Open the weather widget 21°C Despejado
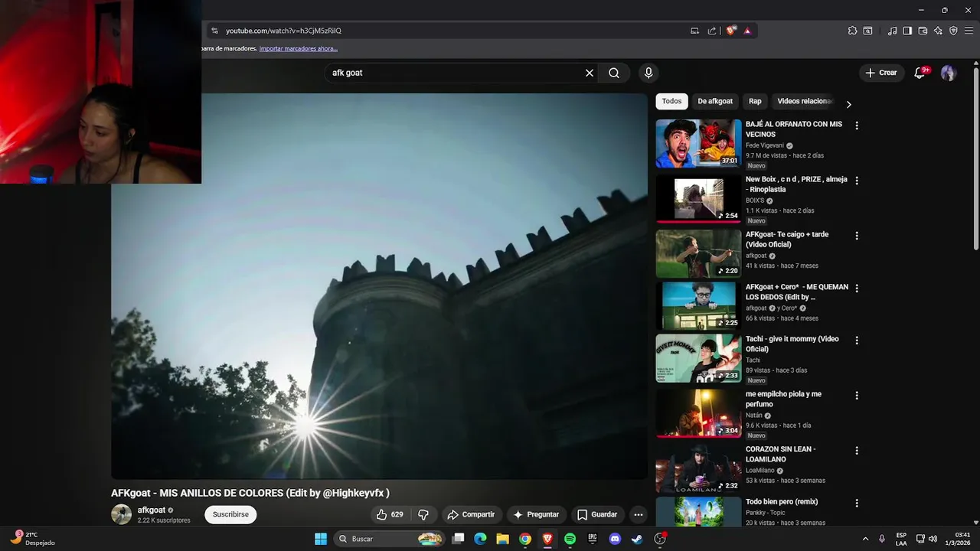Screen dimensions: 980x551 (32, 539)
